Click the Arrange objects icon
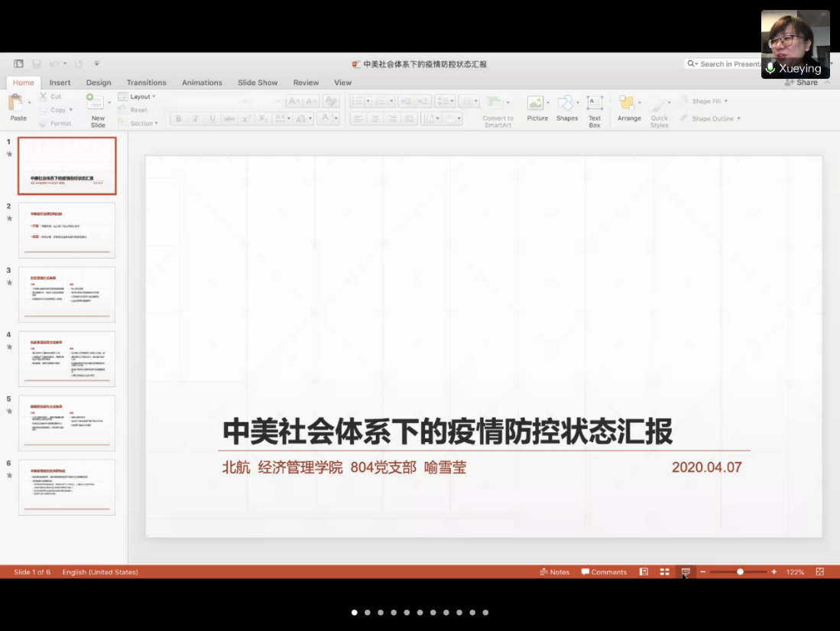840x631 pixels. [x=628, y=104]
